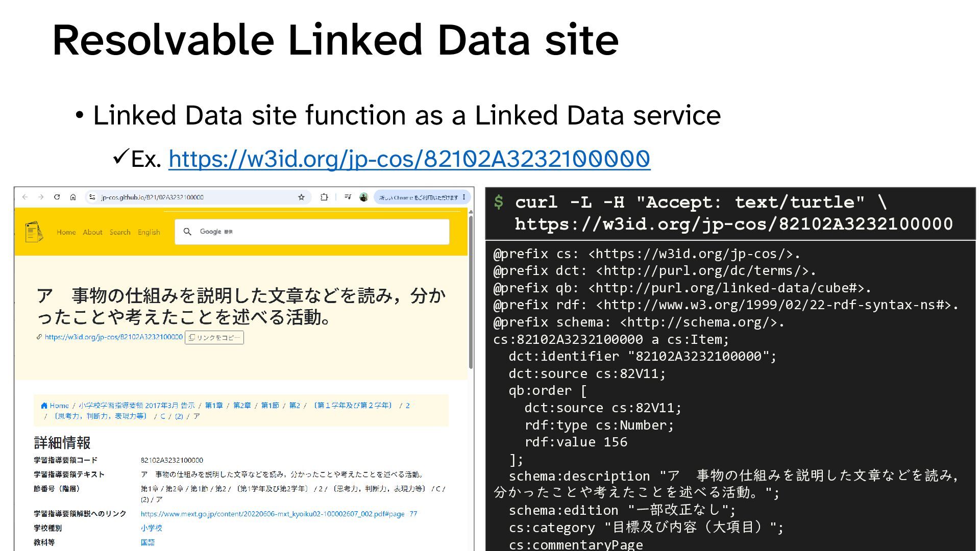Click the browser forward arrow
980x551 pixels.
(41, 197)
